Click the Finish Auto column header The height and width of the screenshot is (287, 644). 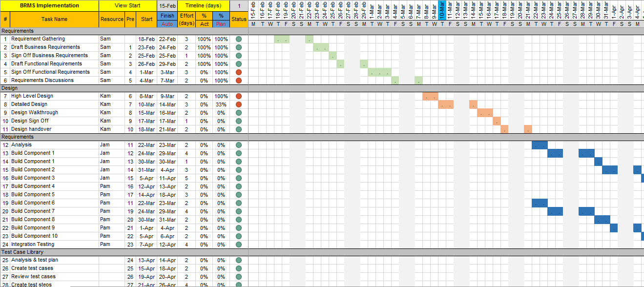[x=167, y=20]
